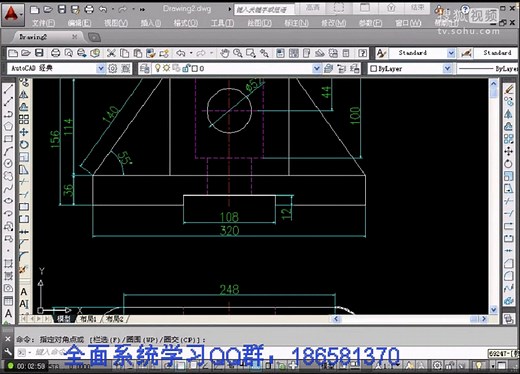Open the 编辑(E) menu
The height and width of the screenshot is (374, 520).
(x=79, y=23)
